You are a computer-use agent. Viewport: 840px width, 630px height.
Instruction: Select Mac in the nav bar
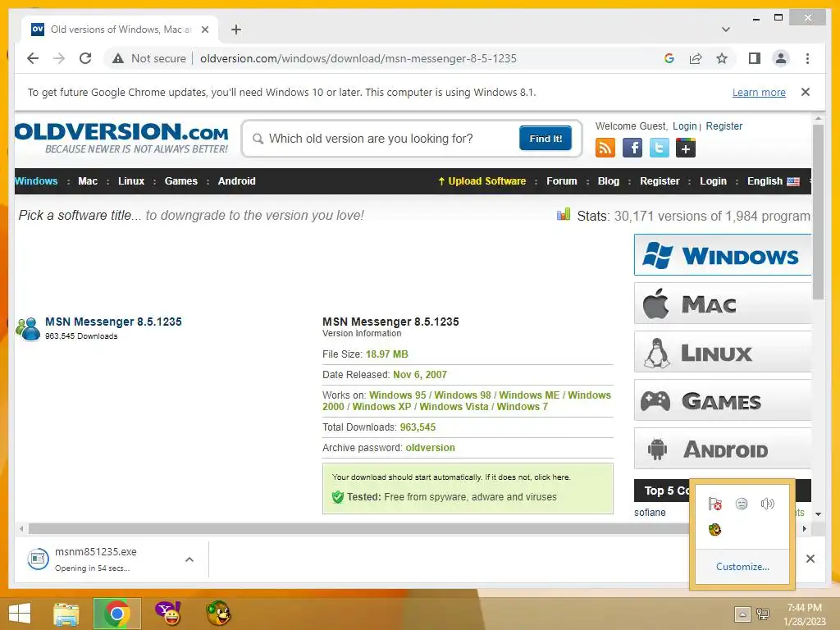click(88, 181)
